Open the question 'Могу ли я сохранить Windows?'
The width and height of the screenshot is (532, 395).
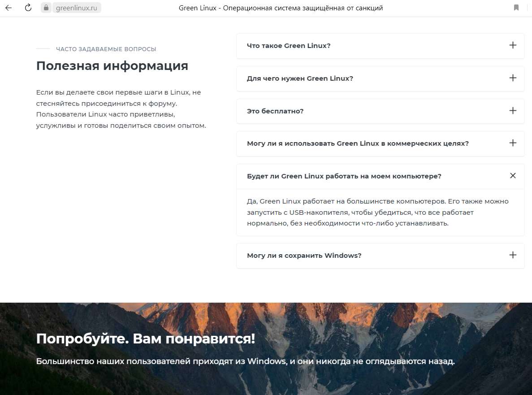[x=380, y=256]
